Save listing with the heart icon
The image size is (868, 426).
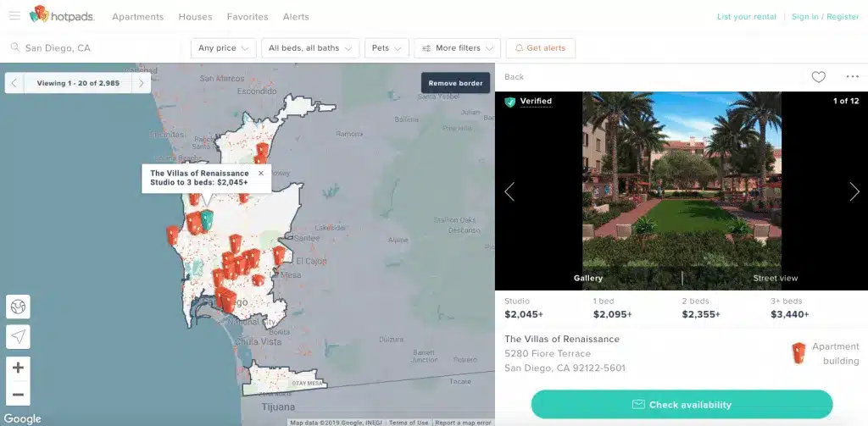click(x=818, y=77)
